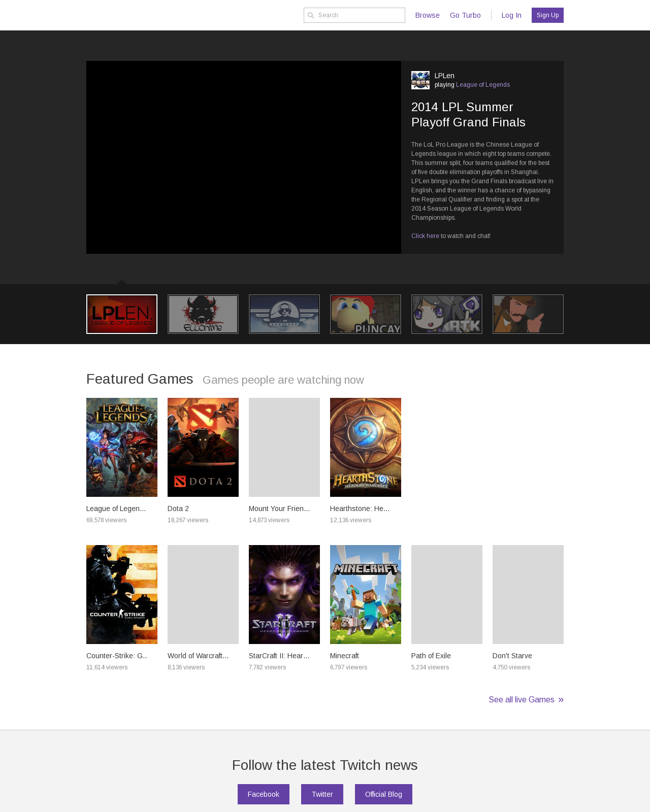Click the LPLen channel avatar icon
The width and height of the screenshot is (650, 812).
click(420, 80)
